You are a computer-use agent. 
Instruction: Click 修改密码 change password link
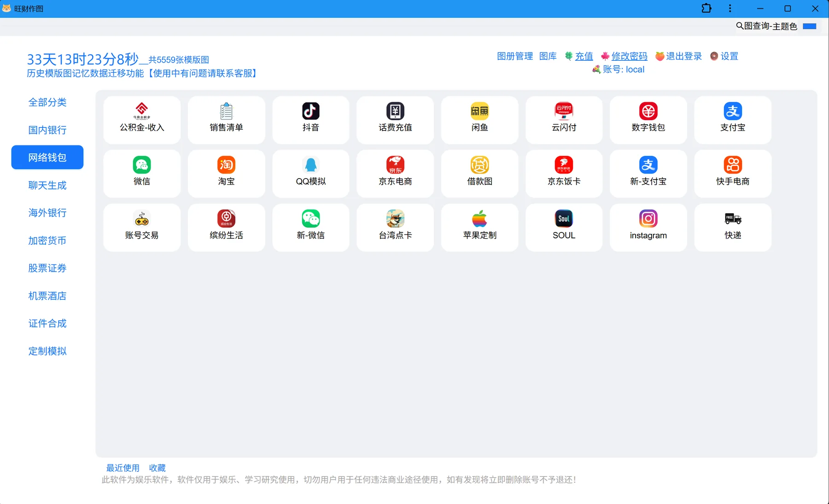pyautogui.click(x=629, y=56)
